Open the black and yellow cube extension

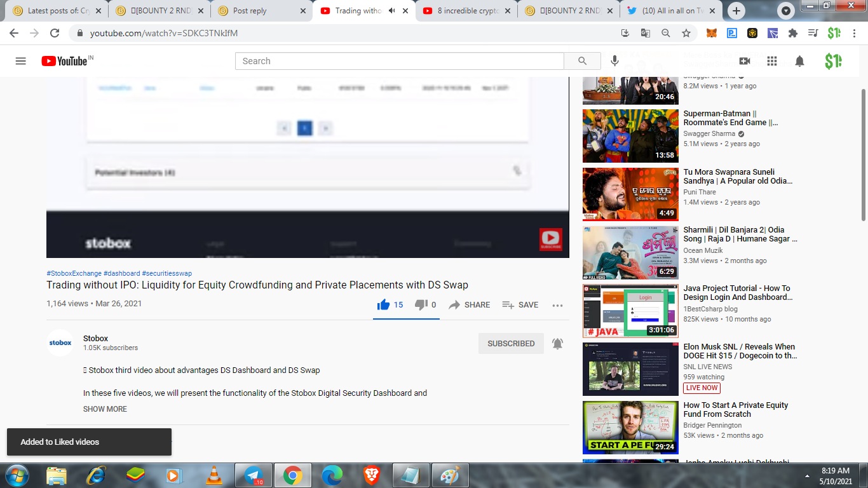tap(752, 33)
